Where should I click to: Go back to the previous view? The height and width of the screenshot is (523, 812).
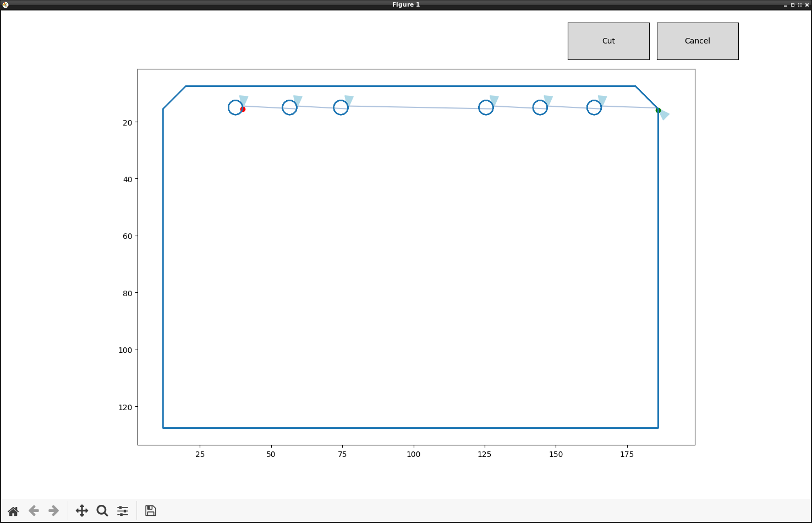pos(34,511)
